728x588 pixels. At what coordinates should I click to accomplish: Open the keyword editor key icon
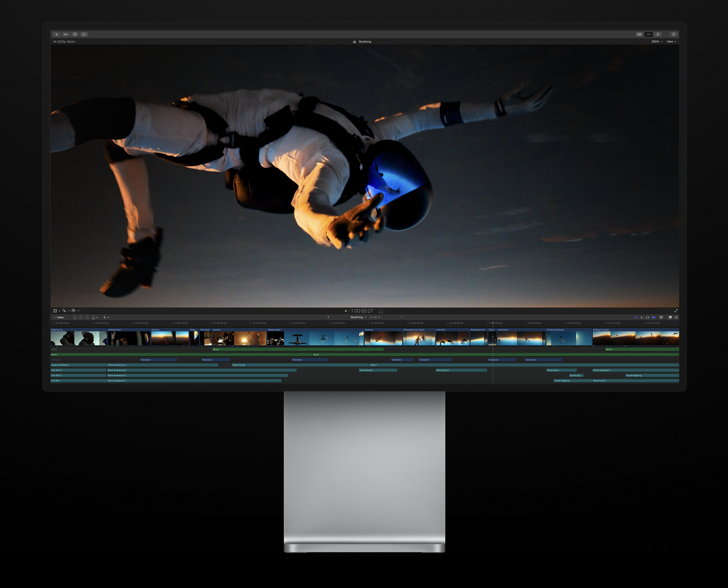66,35
